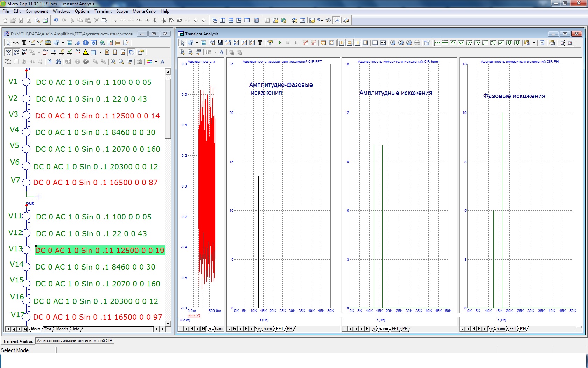Open the Component menu
The width and height of the screenshot is (588, 368).
(x=36, y=11)
